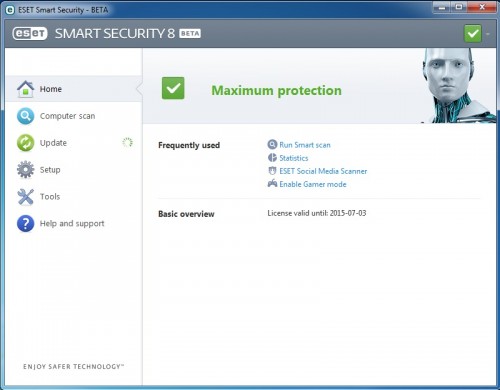Click the Enjoy Safer Technology slogan

pos(73,367)
